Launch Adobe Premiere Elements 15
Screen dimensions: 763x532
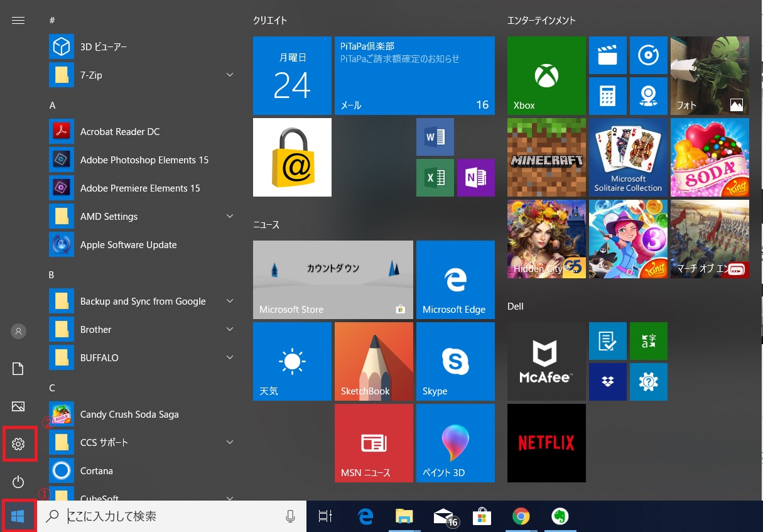[143, 188]
